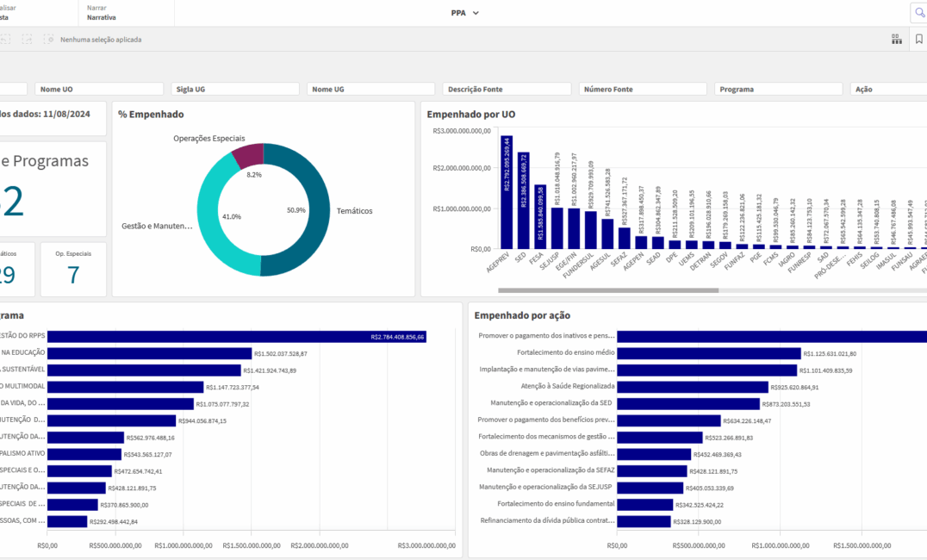Clear all selections using the toolbar icon
Screen dimensions: 927x560
[x=48, y=40]
